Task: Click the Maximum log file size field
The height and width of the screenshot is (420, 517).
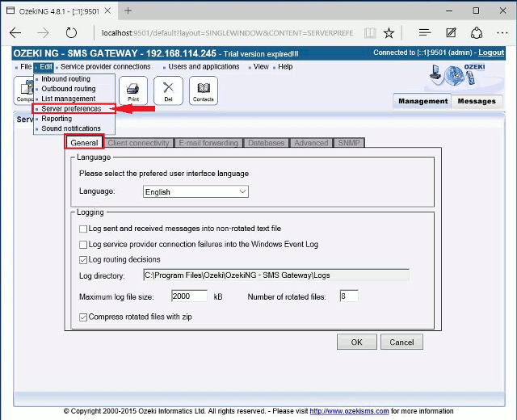Action: (x=189, y=296)
